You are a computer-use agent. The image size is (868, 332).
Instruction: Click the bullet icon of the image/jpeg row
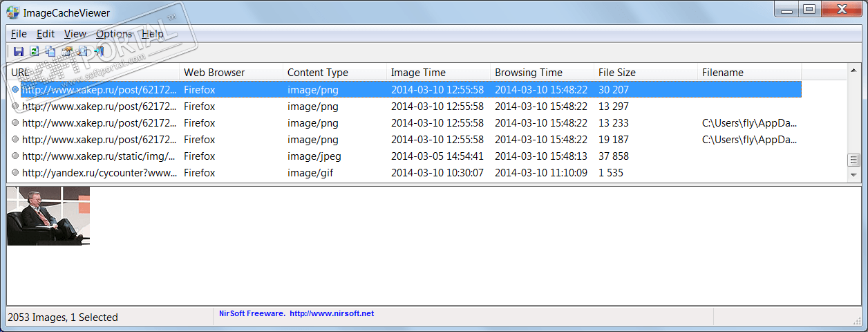point(15,156)
